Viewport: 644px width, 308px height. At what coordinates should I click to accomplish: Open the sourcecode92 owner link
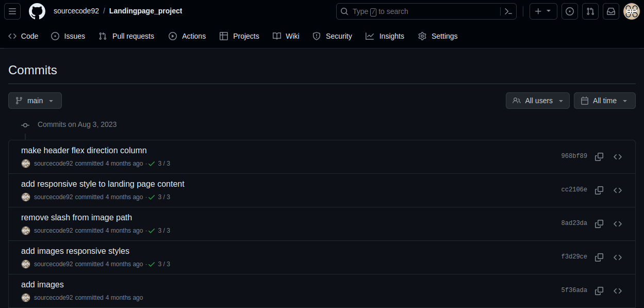(x=76, y=11)
